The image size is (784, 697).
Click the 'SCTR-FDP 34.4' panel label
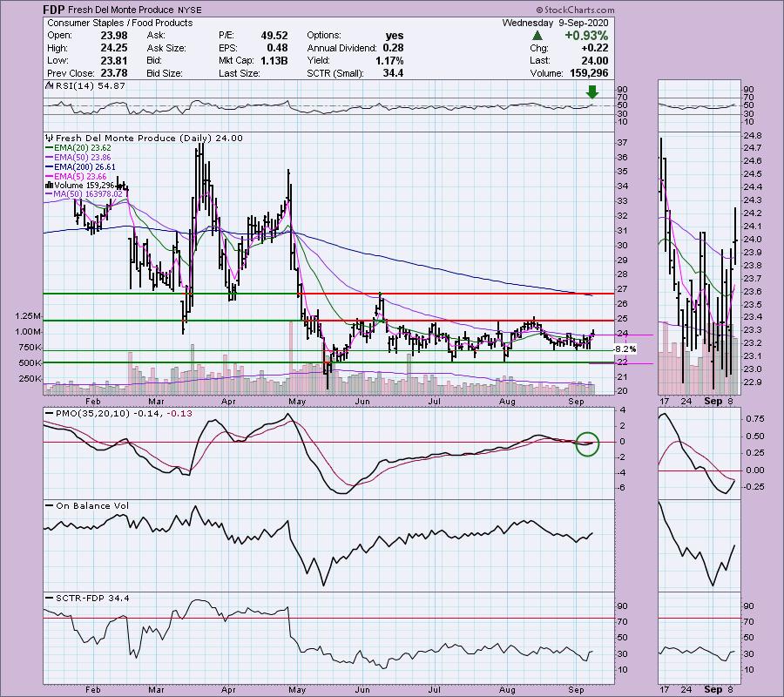point(92,598)
